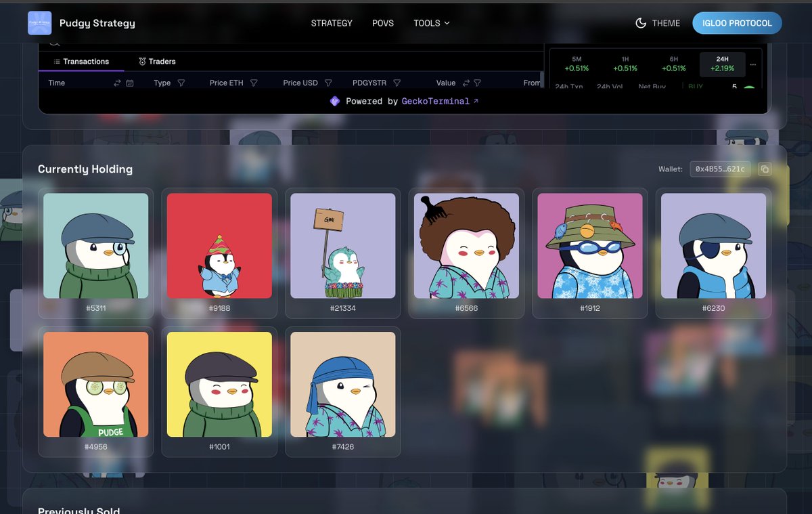Click the Pudgy Strategy title link
The width and height of the screenshot is (812, 514).
pos(97,23)
